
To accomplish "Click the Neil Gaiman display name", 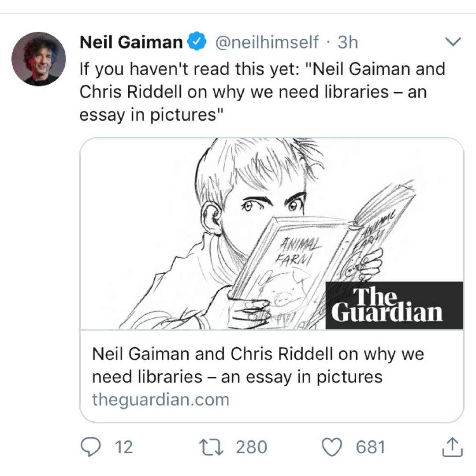I will pyautogui.click(x=131, y=42).
